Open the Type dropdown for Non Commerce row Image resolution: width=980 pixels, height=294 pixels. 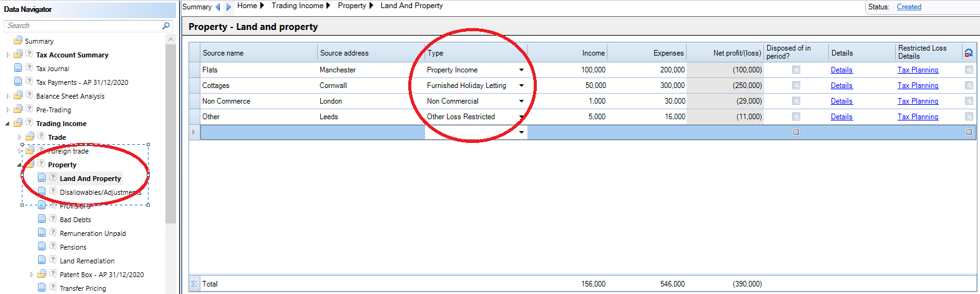pos(521,101)
